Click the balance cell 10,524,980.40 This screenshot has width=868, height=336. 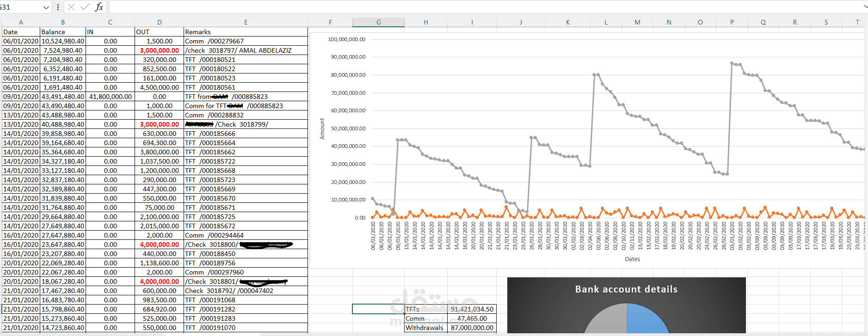pyautogui.click(x=63, y=41)
